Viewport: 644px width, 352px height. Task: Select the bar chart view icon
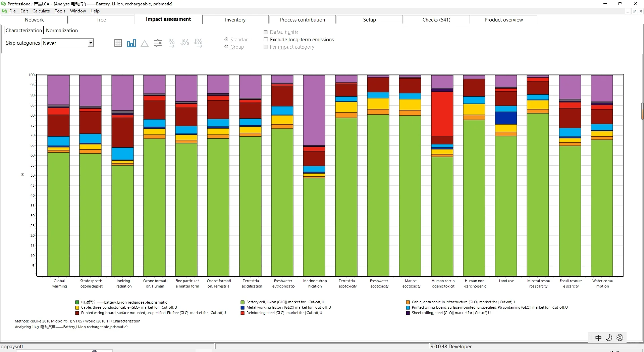[x=131, y=43]
